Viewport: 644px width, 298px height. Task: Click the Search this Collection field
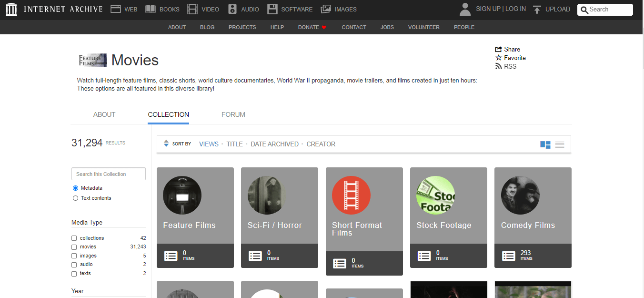point(109,174)
